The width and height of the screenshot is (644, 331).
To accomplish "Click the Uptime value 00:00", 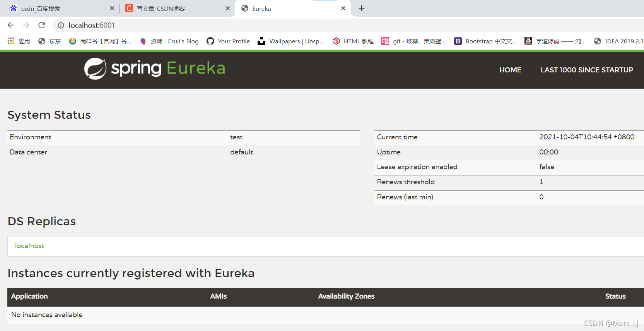I will [549, 152].
